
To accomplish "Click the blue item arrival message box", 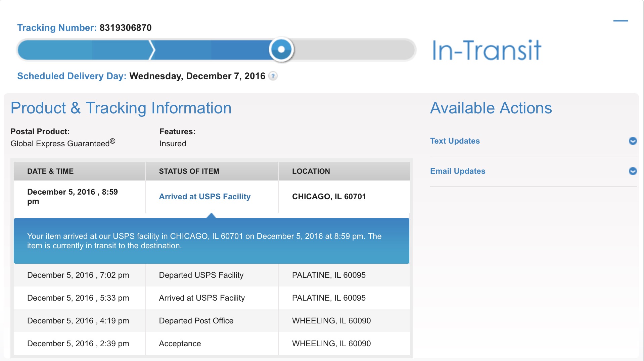I will [x=212, y=241].
